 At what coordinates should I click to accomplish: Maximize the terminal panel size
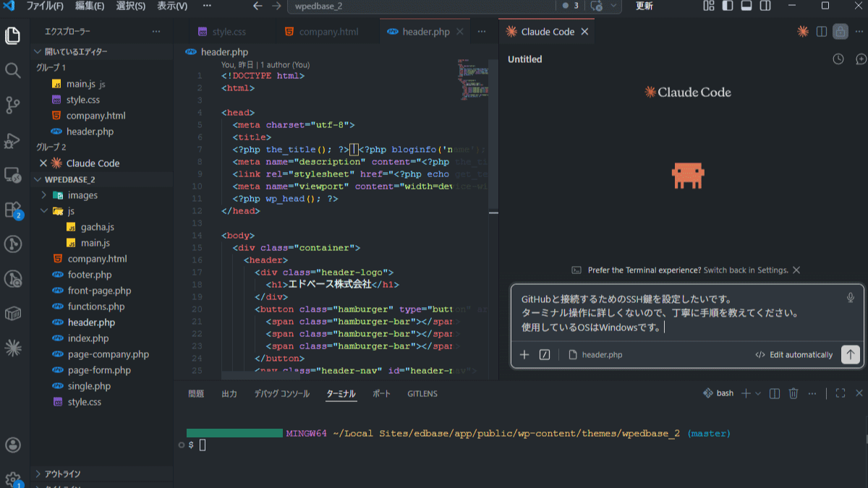(x=841, y=393)
